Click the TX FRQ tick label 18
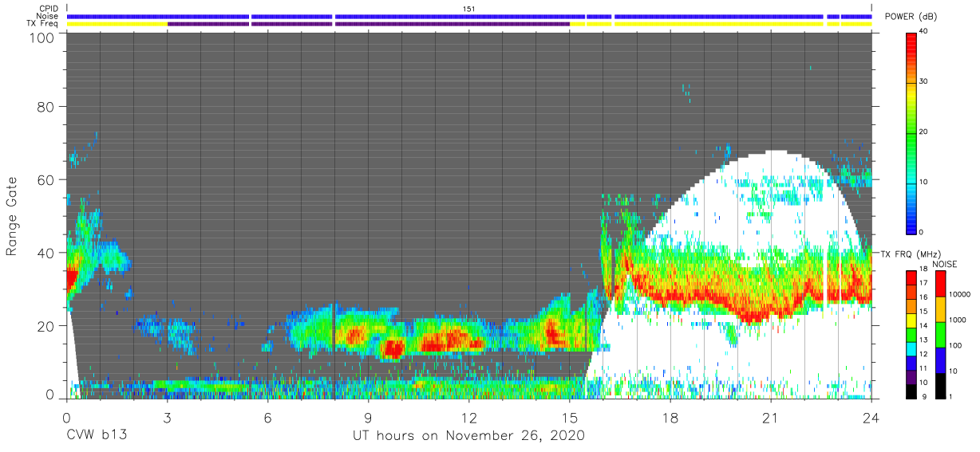980x452 pixels. 925,269
